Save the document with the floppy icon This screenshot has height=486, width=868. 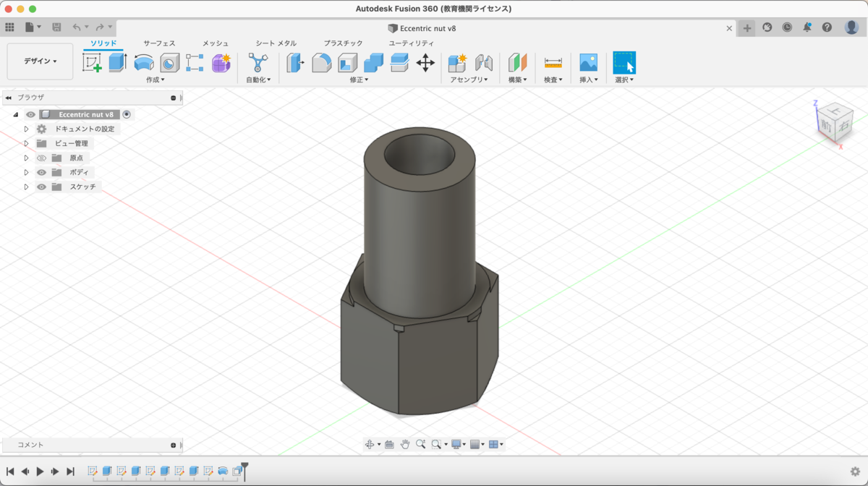pos(56,27)
